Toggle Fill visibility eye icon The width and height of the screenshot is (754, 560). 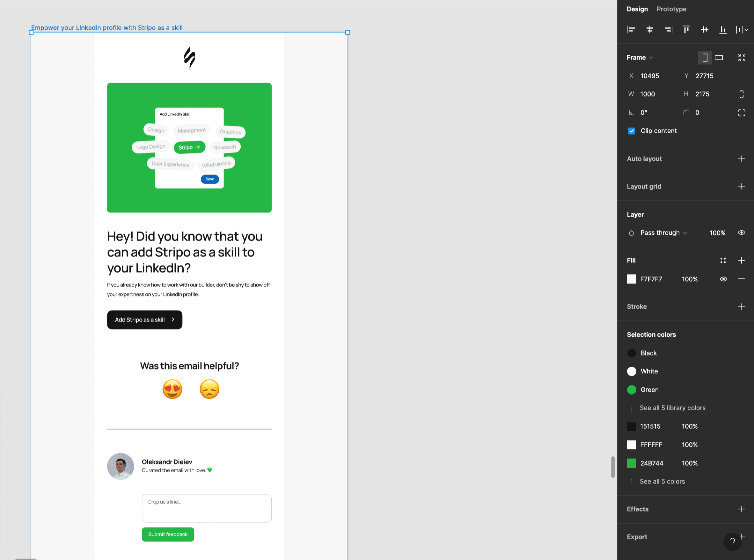click(723, 279)
